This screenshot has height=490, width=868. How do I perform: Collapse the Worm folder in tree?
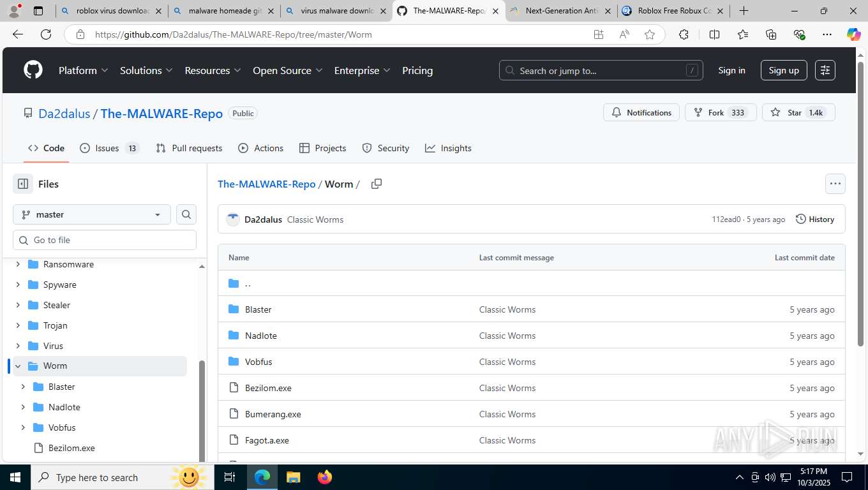click(x=18, y=366)
